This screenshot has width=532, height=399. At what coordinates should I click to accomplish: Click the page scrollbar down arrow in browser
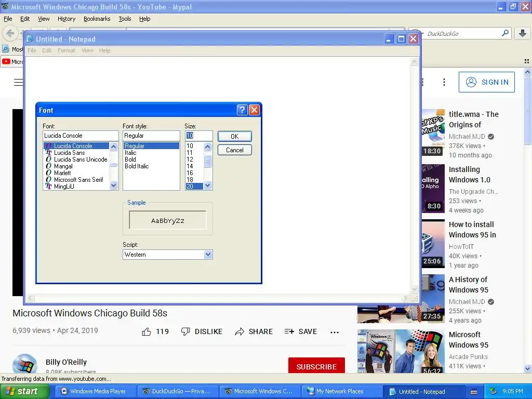coord(527,368)
